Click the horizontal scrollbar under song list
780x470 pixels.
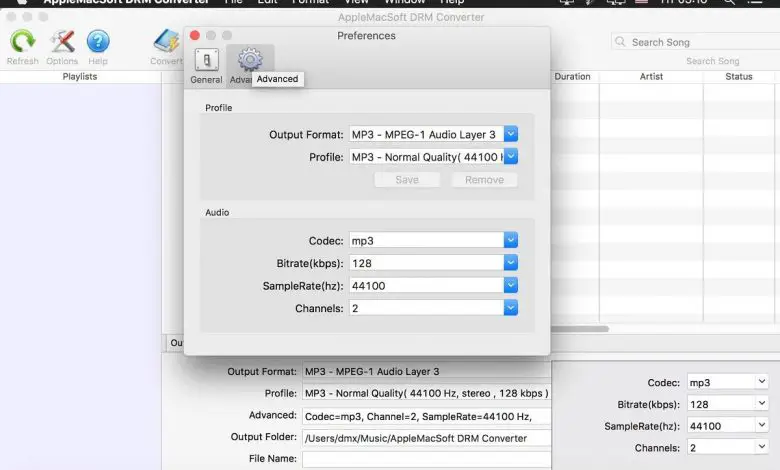coord(580,328)
